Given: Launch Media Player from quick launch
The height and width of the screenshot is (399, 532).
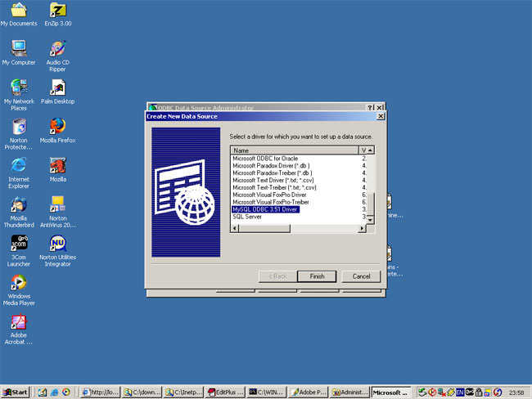Looking at the screenshot, I should coord(66,392).
